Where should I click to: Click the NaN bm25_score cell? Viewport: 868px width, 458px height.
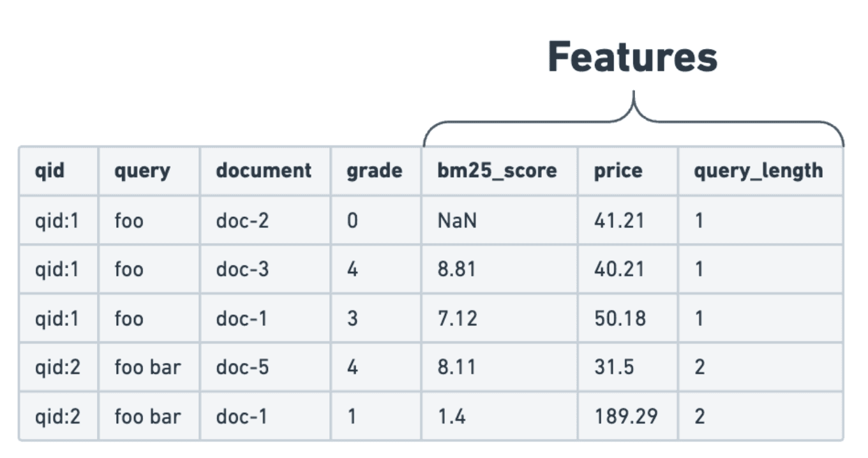pyautogui.click(x=457, y=221)
